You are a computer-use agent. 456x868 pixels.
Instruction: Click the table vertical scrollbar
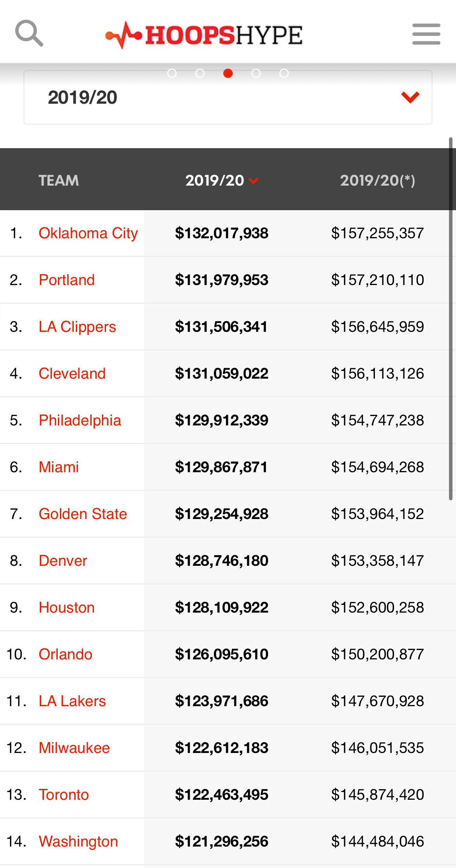click(x=451, y=319)
